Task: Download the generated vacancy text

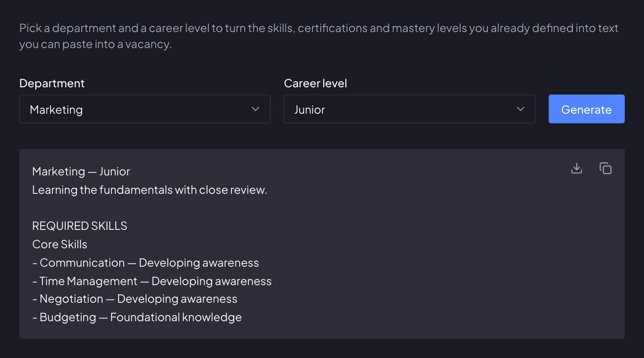Action: tap(576, 168)
